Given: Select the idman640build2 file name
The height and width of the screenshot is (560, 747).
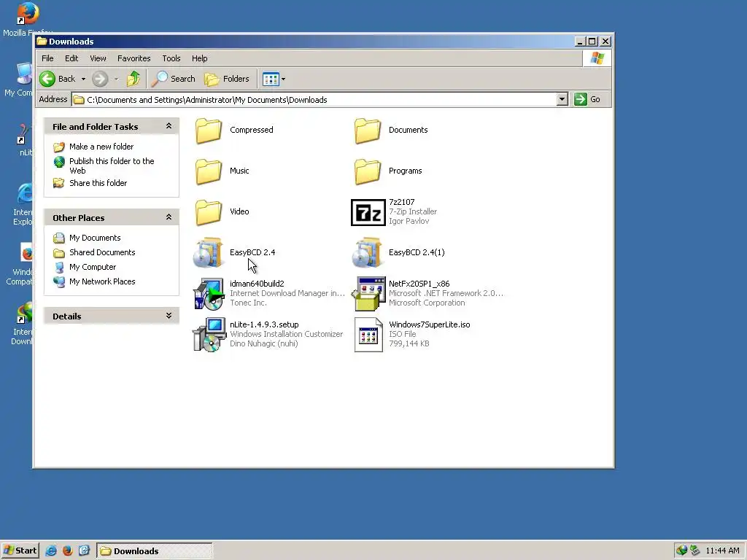Looking at the screenshot, I should (x=257, y=284).
